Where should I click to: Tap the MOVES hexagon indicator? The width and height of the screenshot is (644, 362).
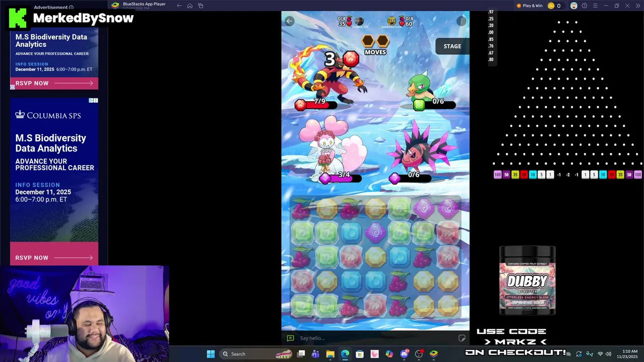click(375, 45)
